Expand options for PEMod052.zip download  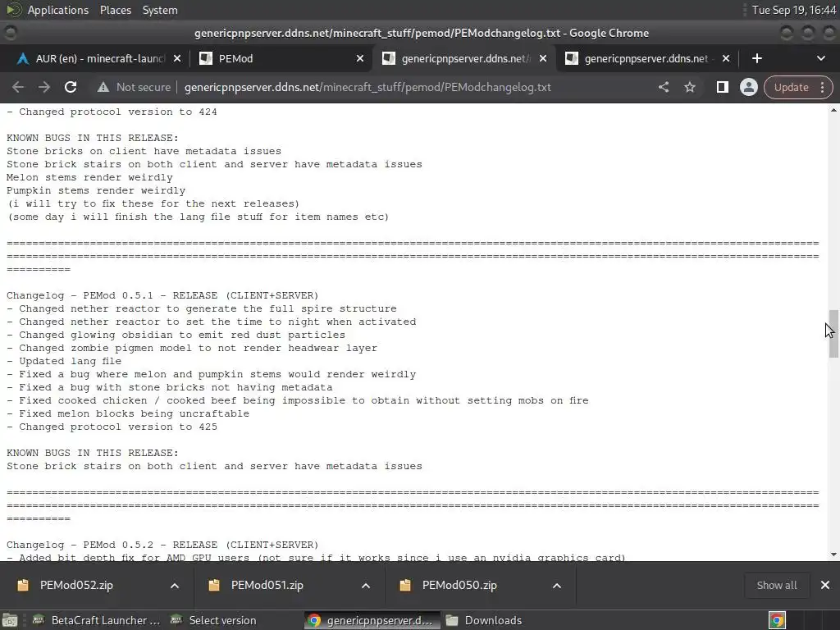click(175, 586)
